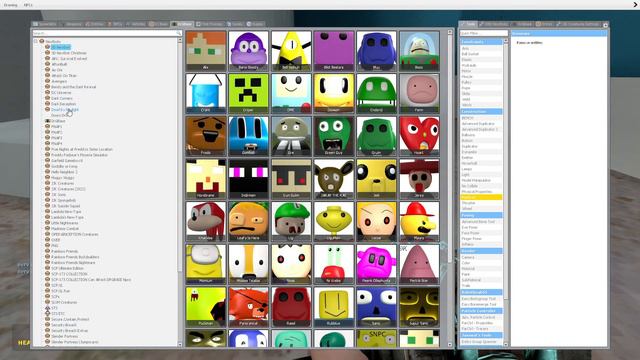
Task: Choose the red Knuckles nextbot thumbnail
Action: (206, 221)
